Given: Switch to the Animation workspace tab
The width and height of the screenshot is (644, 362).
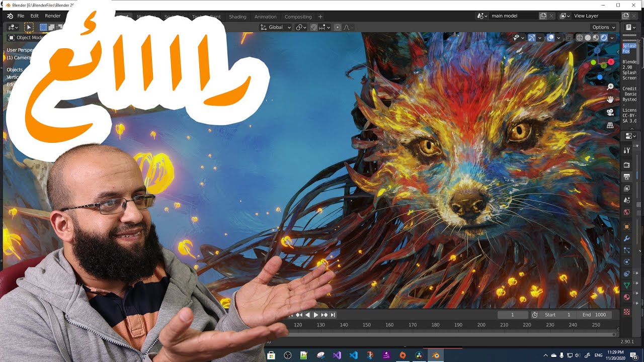Looking at the screenshot, I should (x=265, y=17).
